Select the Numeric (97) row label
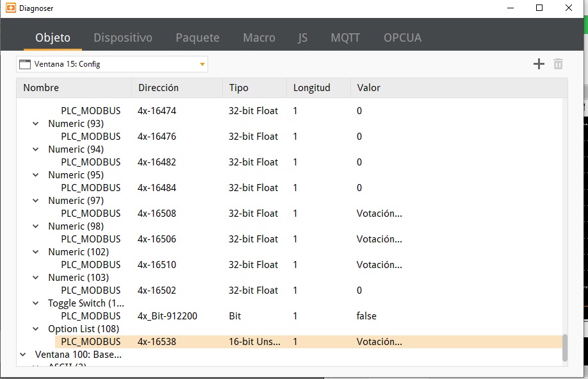This screenshot has width=588, height=379. click(76, 201)
